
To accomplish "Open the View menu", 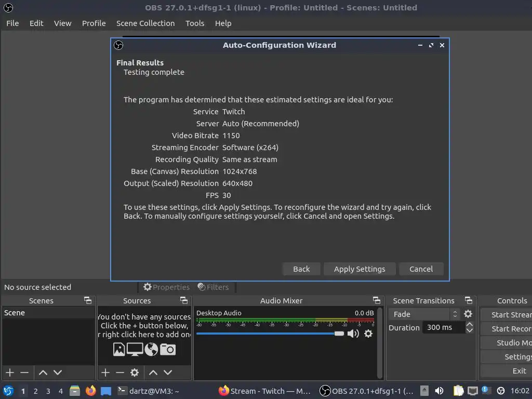I will click(x=63, y=23).
